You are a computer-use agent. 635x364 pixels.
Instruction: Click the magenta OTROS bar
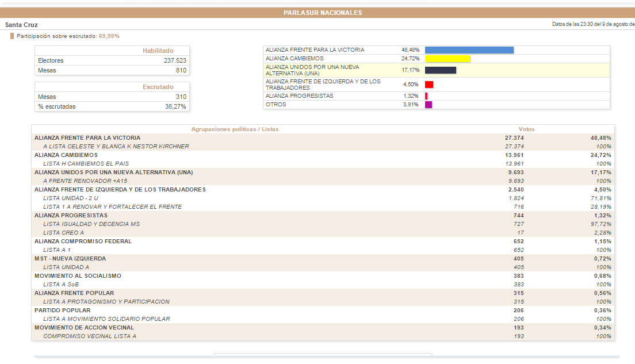click(428, 105)
